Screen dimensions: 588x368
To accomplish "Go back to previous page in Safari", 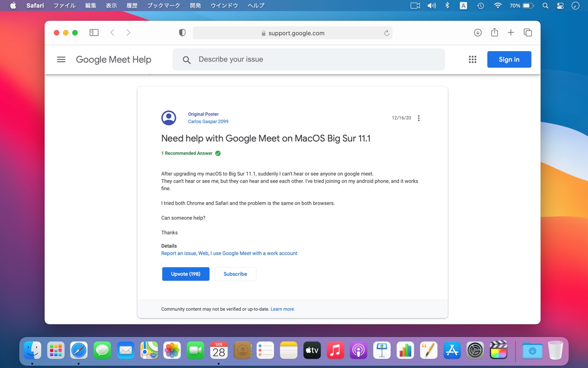I will pos(112,32).
